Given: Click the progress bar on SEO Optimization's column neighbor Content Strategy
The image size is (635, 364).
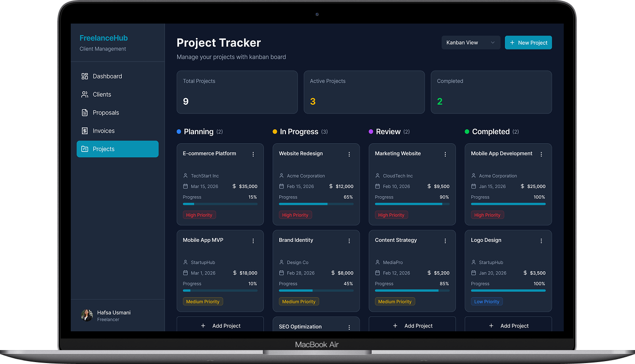Looking at the screenshot, I should [413, 290].
